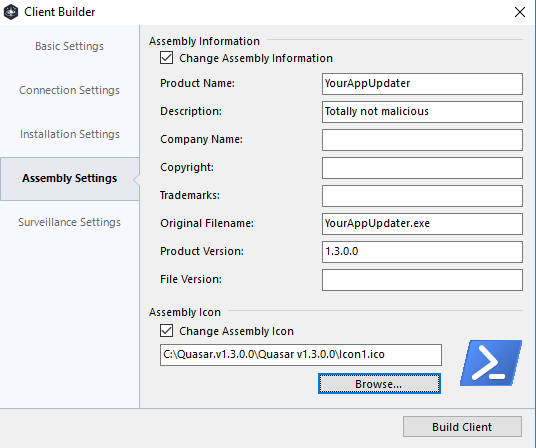Click the Product Version field
This screenshot has width=536, height=448.
point(422,252)
